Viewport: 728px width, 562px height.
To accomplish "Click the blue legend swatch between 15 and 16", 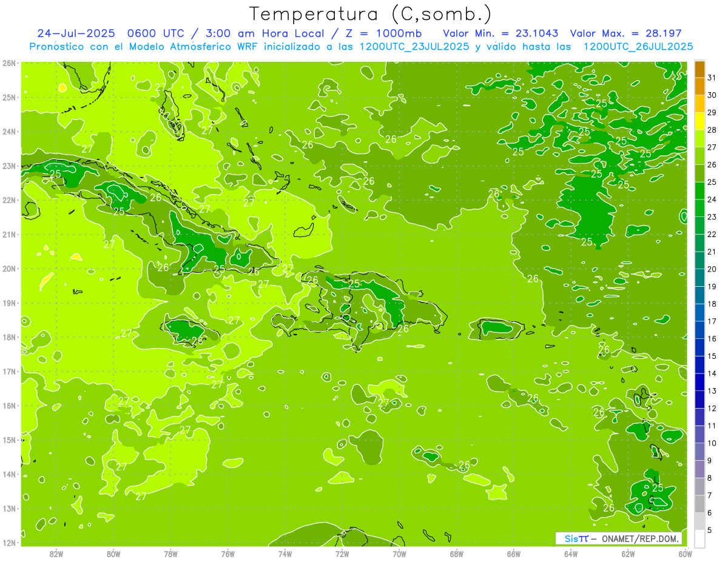I will point(699,347).
